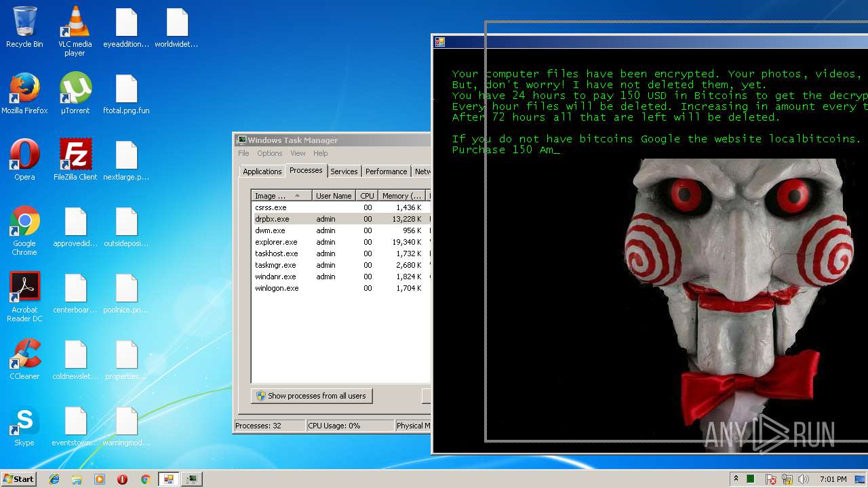Viewport: 868px width, 488px height.
Task: Select taskmgr.exe process row
Action: 340,265
